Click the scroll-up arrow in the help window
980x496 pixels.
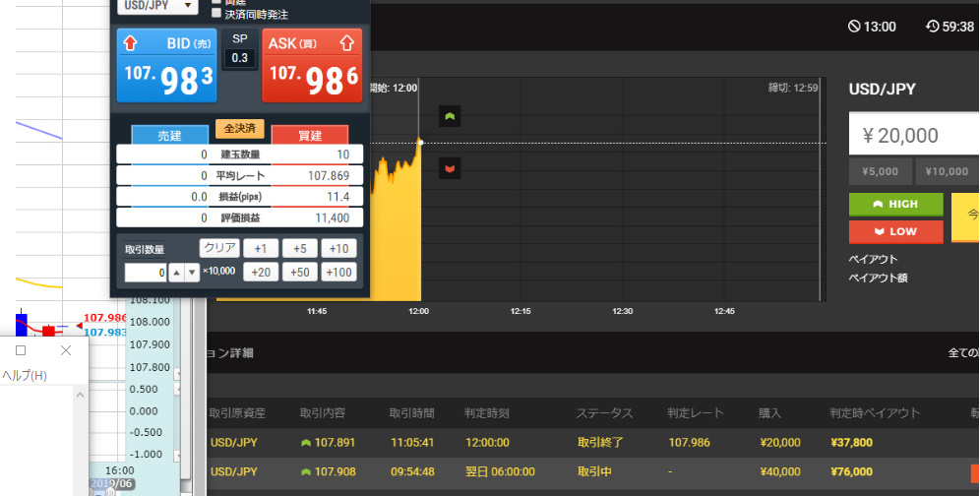click(x=80, y=395)
